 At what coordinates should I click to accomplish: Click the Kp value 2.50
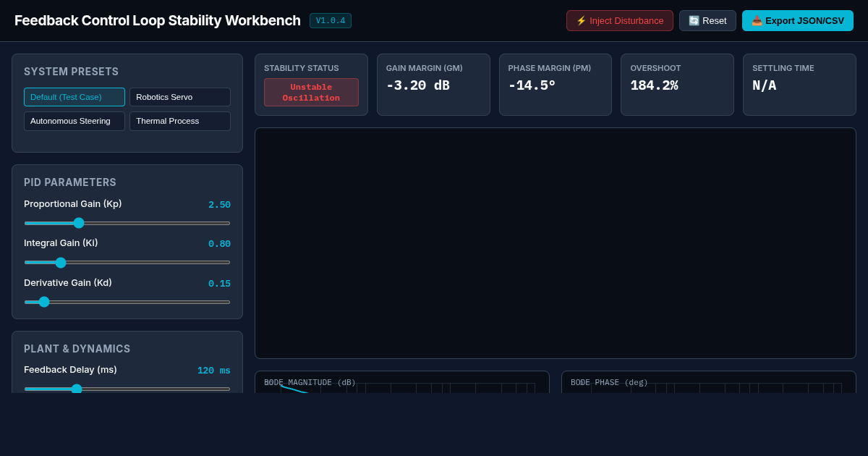219,205
